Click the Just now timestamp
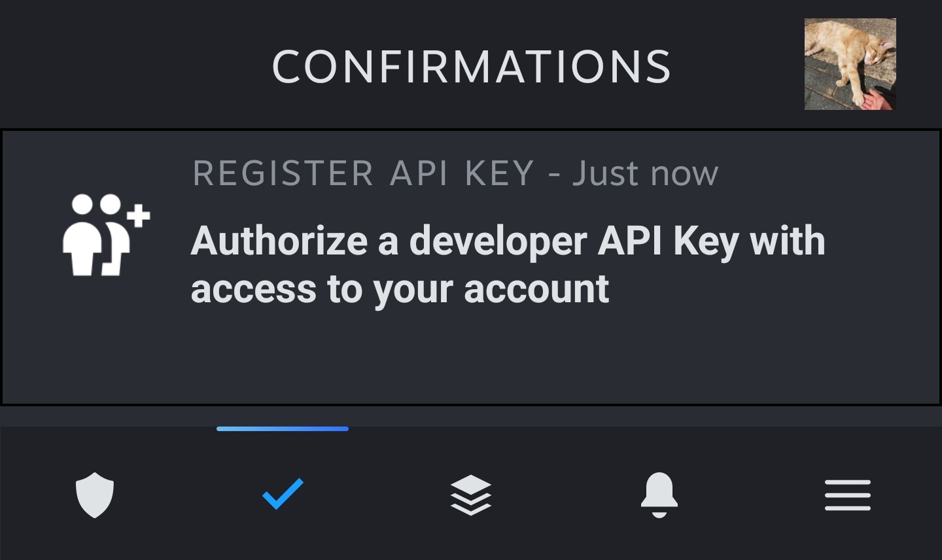Viewport: 942px width, 560px height. point(645,174)
